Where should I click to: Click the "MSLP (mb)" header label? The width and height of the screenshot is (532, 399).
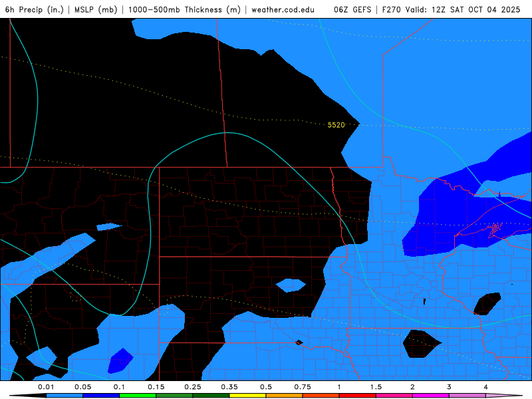point(96,9)
